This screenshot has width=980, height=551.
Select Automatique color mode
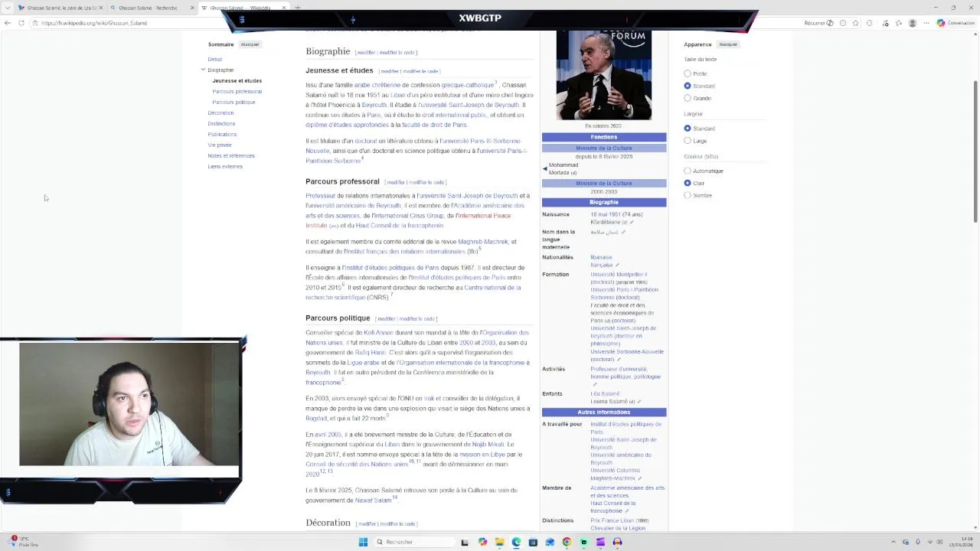tap(688, 171)
